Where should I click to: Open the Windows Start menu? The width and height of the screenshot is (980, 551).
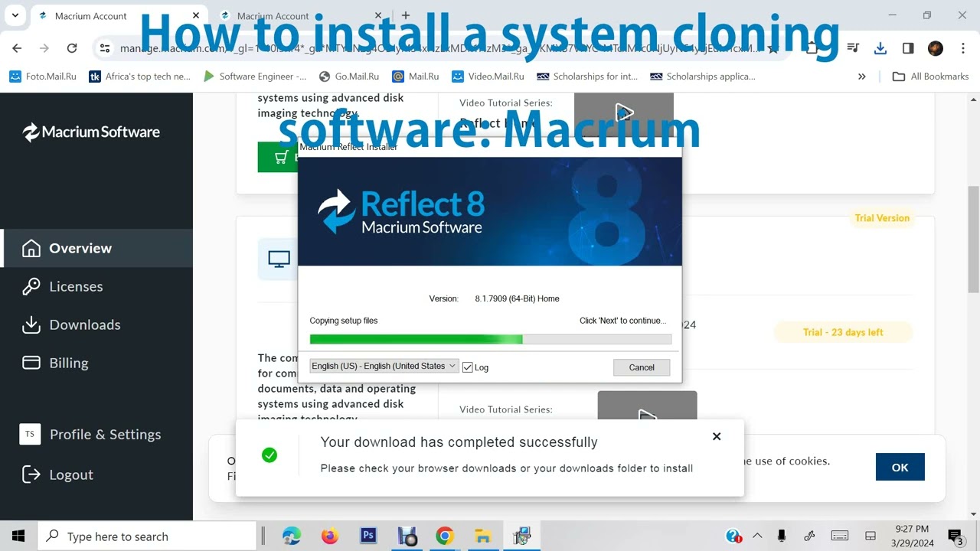click(x=18, y=536)
